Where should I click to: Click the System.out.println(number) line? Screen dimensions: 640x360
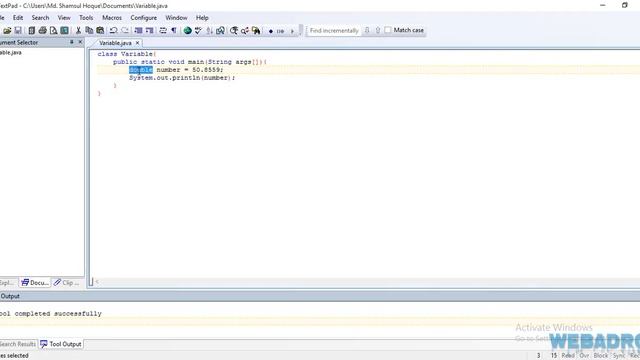click(182, 78)
